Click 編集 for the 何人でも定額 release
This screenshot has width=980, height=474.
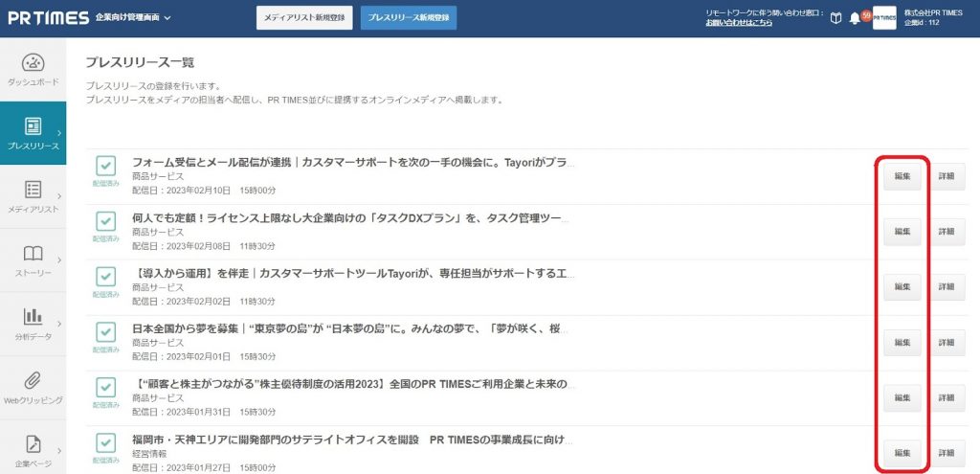tap(902, 232)
